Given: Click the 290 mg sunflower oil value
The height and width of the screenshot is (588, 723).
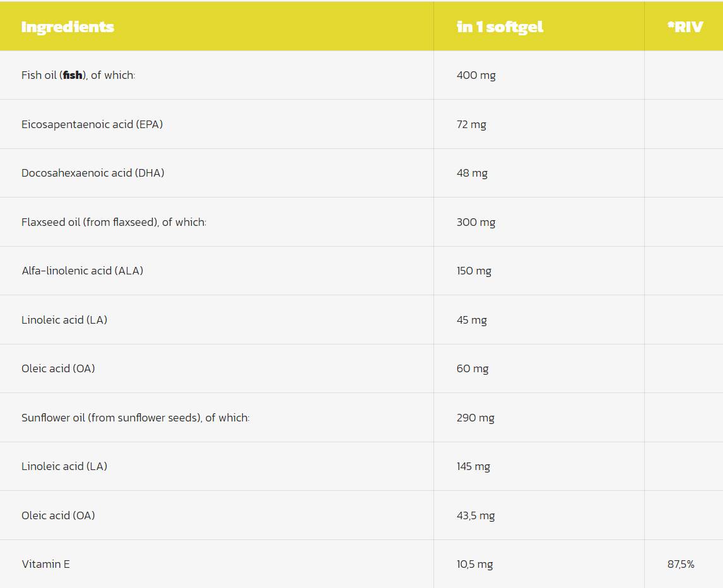Looking at the screenshot, I should pyautogui.click(x=475, y=418).
